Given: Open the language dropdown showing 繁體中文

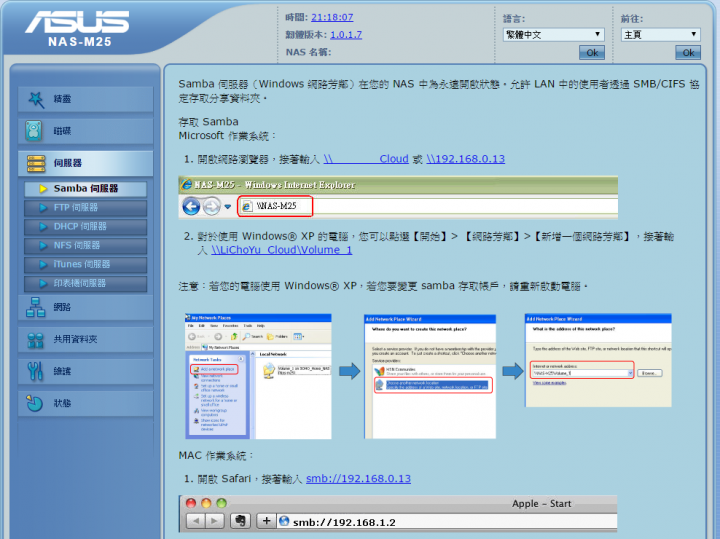Looking at the screenshot, I should point(553,34).
